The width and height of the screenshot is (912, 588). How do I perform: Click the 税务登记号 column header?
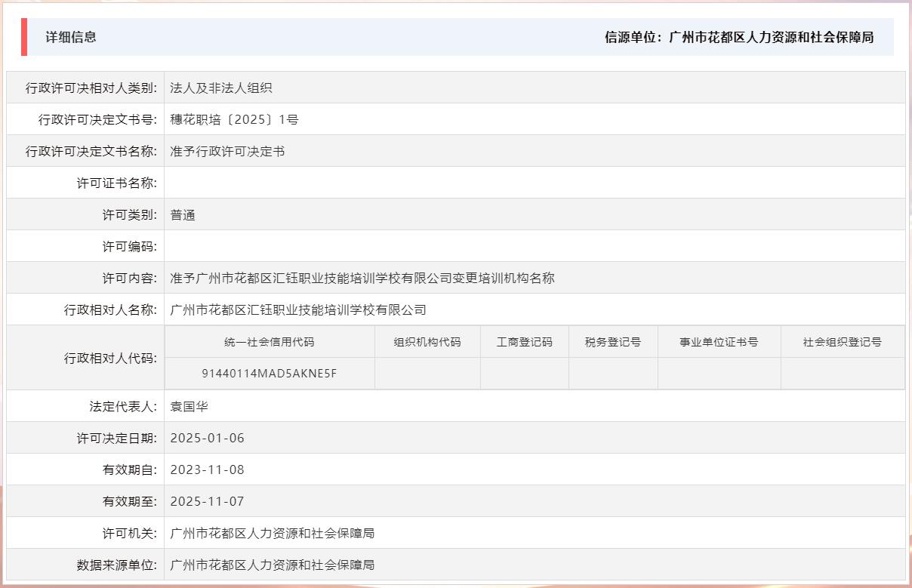612,341
